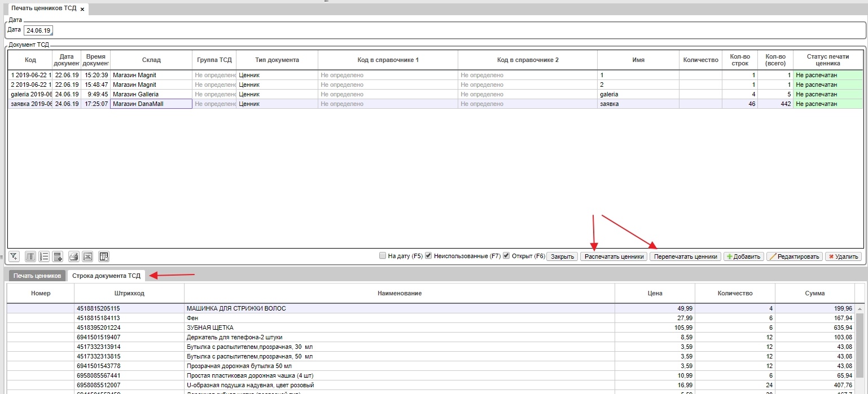The height and width of the screenshot is (394, 868).
Task: Open the column settings icon
Action: pyautogui.click(x=32, y=256)
